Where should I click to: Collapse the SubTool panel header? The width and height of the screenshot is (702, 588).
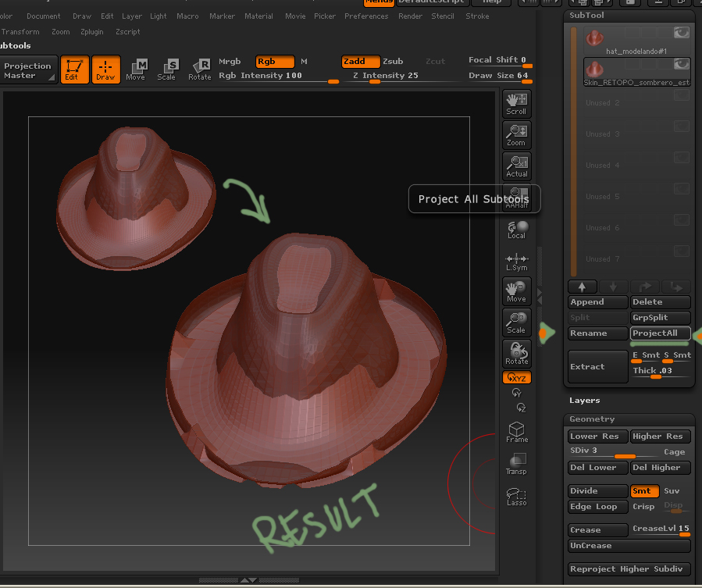[586, 15]
